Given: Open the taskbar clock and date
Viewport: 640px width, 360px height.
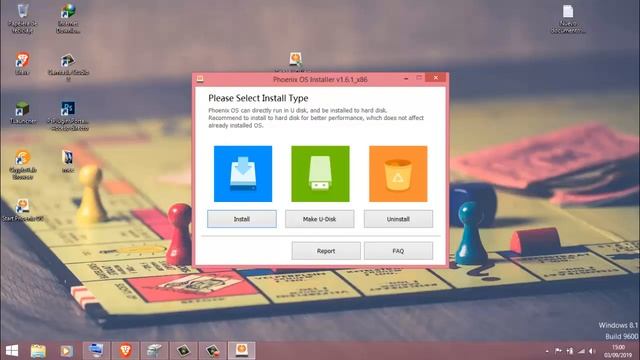Looking at the screenshot, I should 619,351.
